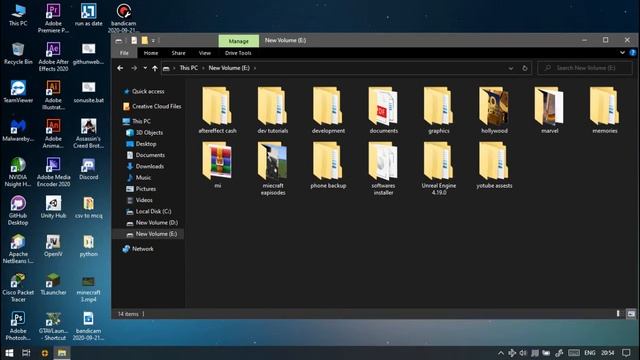This screenshot has width=640, height=360.
Task: Open the Drive Tools tab
Action: pyautogui.click(x=238, y=53)
